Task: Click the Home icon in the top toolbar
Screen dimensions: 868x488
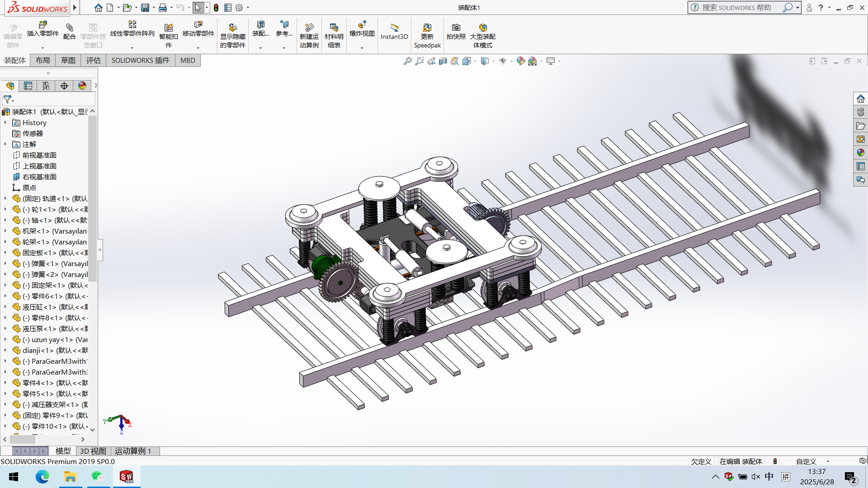Action: tap(98, 8)
